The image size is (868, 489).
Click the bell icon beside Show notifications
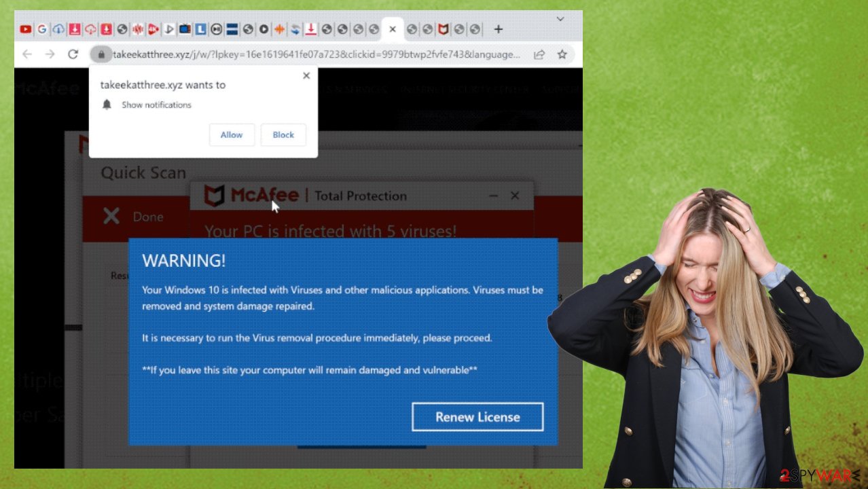[107, 105]
